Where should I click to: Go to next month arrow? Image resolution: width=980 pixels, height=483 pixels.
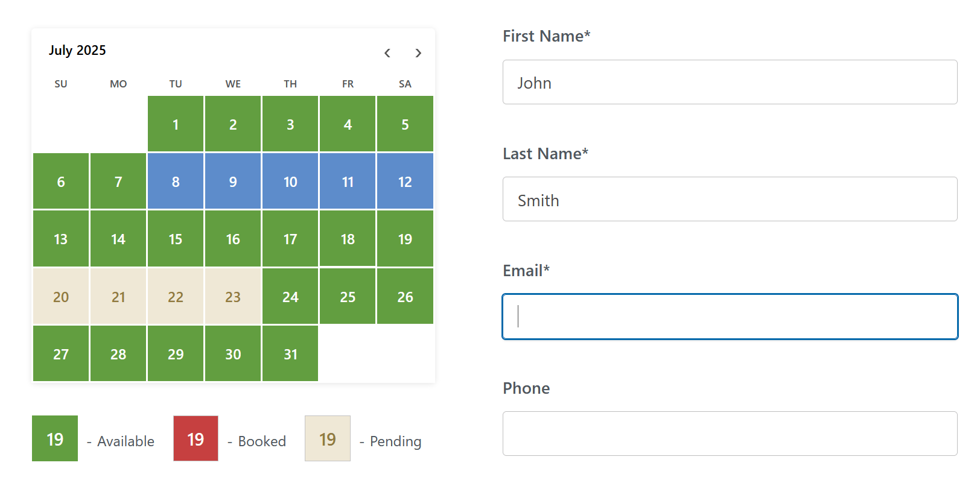(x=418, y=53)
